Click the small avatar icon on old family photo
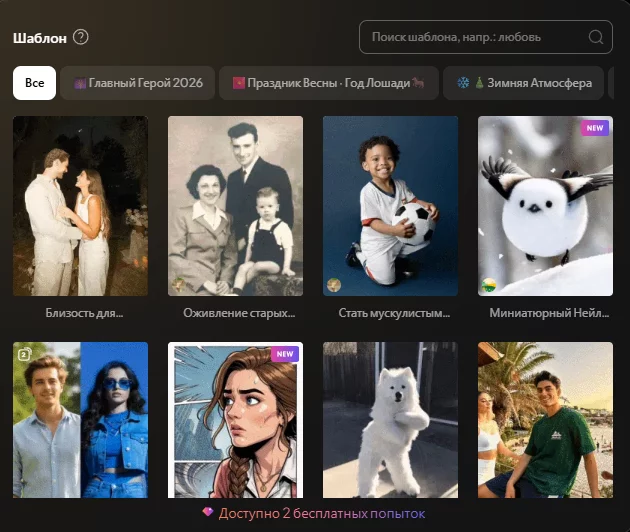 pyautogui.click(x=180, y=284)
